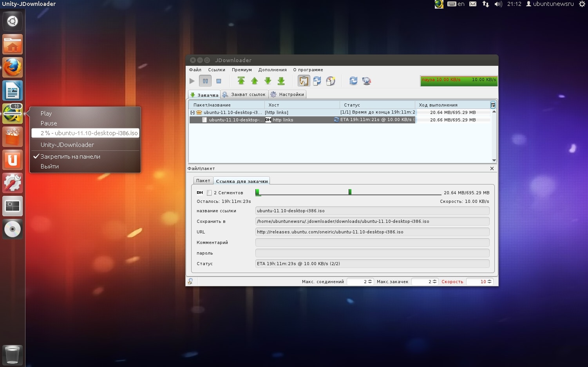Viewport: 588px width, 367px height.
Task: Click the Ход выполнения column header
Action: tap(452, 105)
